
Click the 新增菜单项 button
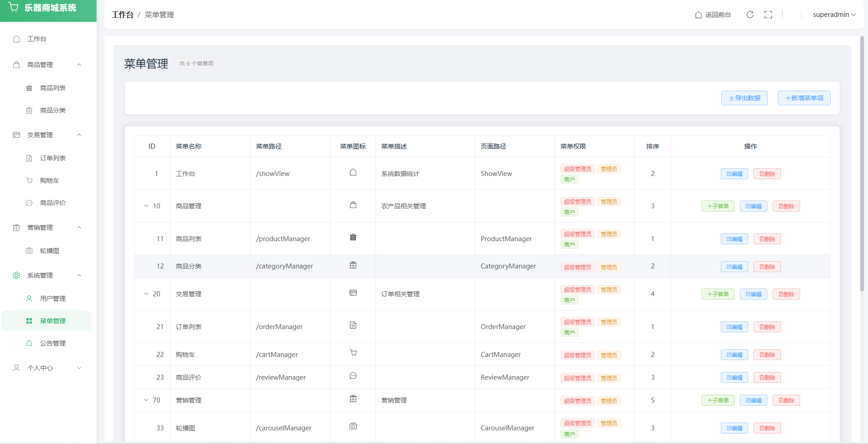[x=804, y=98]
